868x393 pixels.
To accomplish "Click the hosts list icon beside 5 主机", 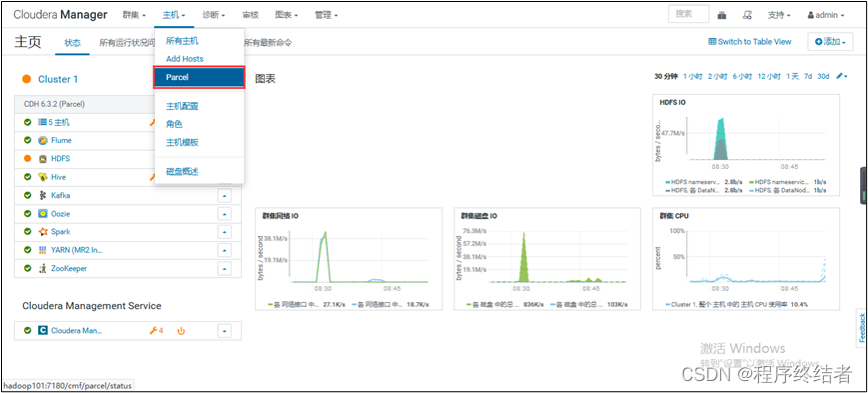I will coord(43,123).
